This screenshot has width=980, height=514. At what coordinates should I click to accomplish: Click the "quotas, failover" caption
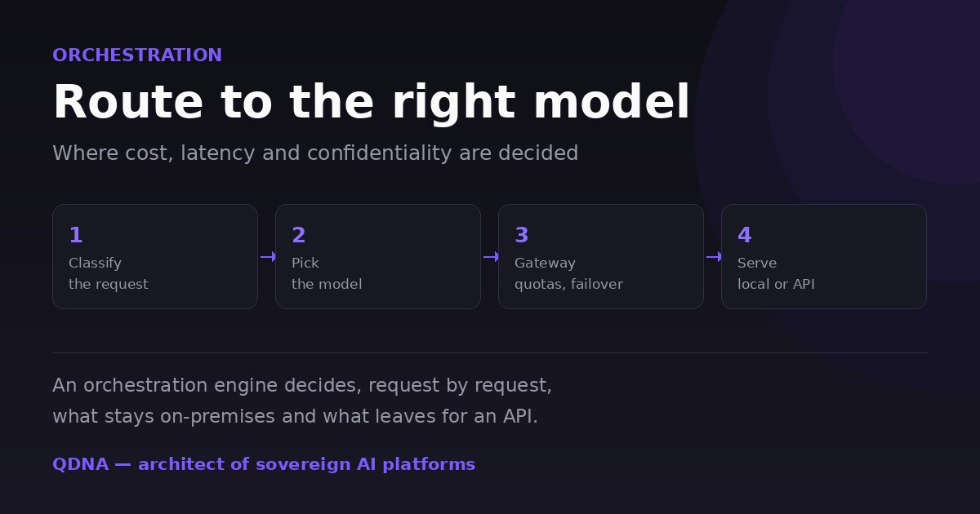pos(568,285)
